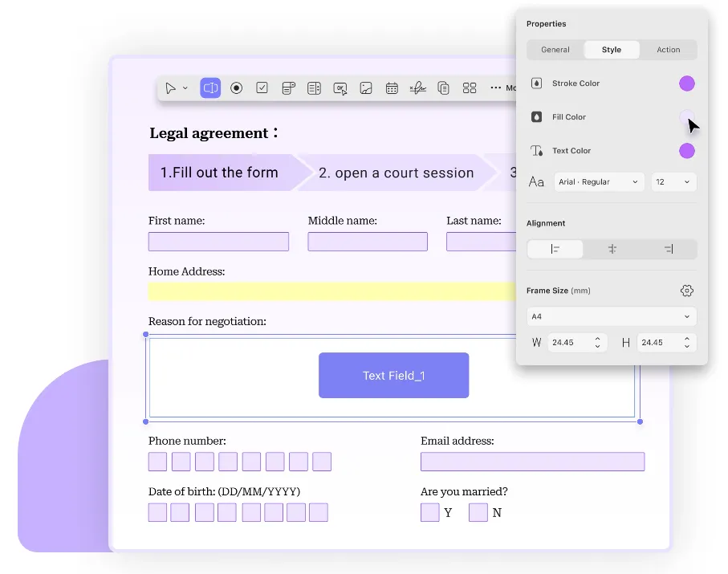Click the Reason for negotiation label
Viewport: 728px width, 574px height.
pyautogui.click(x=207, y=321)
